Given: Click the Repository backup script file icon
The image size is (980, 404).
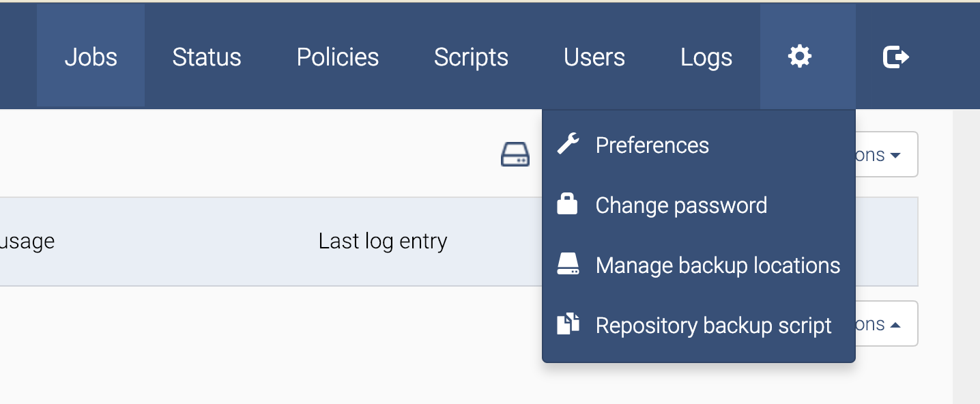Looking at the screenshot, I should coord(568,325).
